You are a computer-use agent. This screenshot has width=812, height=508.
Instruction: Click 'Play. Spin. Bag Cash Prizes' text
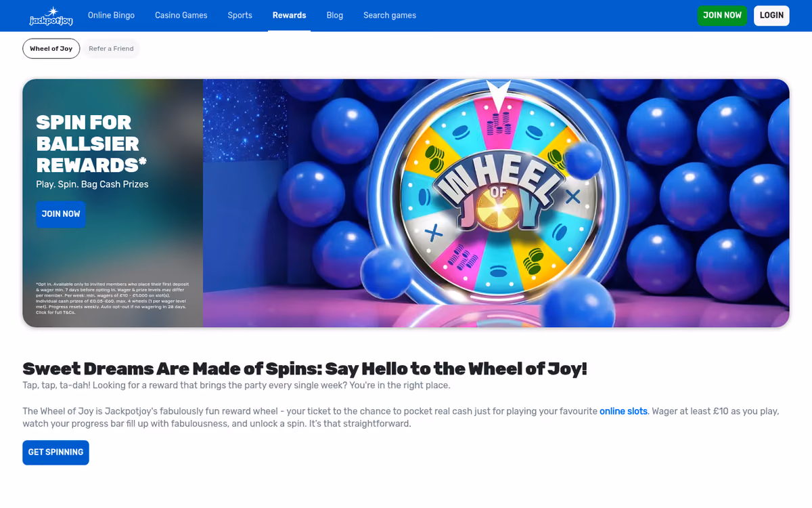(92, 184)
